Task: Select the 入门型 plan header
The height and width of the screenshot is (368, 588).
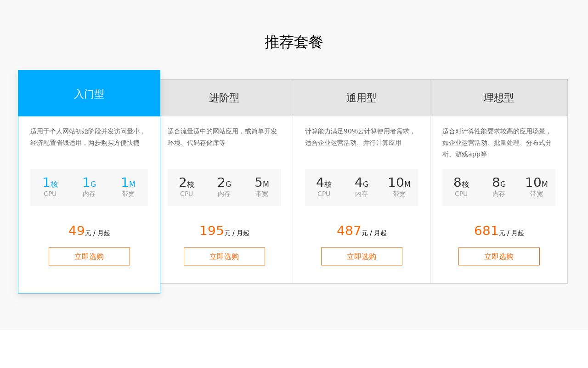Action: [x=89, y=94]
